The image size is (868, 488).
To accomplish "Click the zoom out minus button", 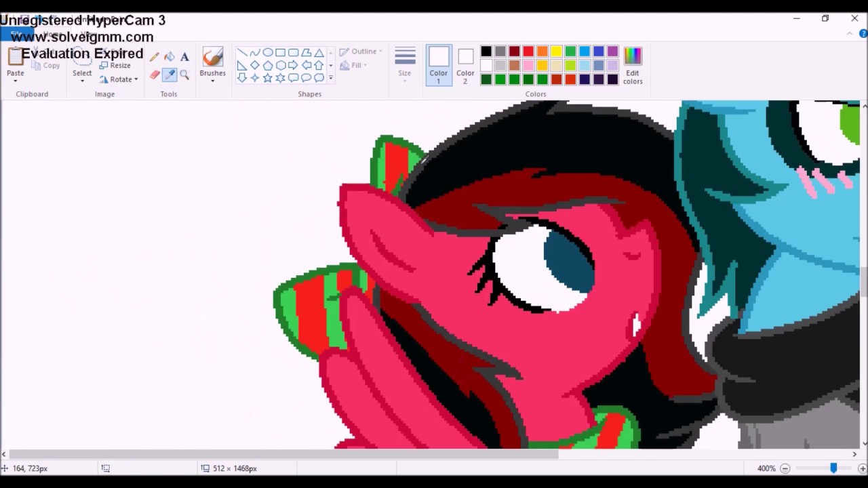I will (x=785, y=468).
